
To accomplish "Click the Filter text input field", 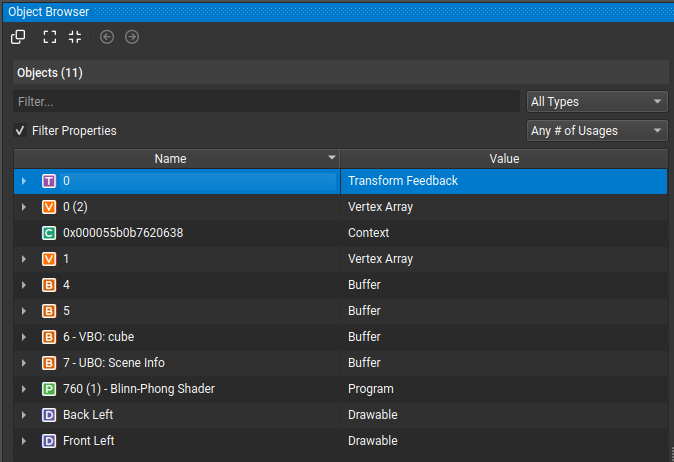I will (266, 101).
